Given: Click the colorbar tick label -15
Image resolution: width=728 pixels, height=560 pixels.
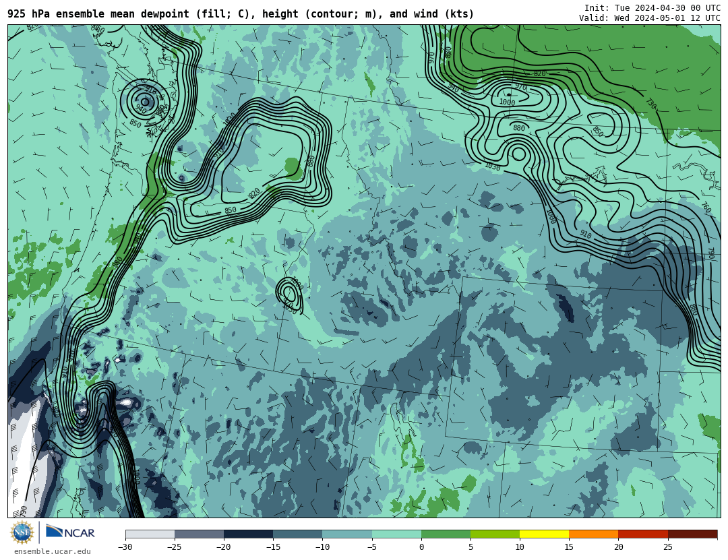Looking at the screenshot, I should (272, 547).
